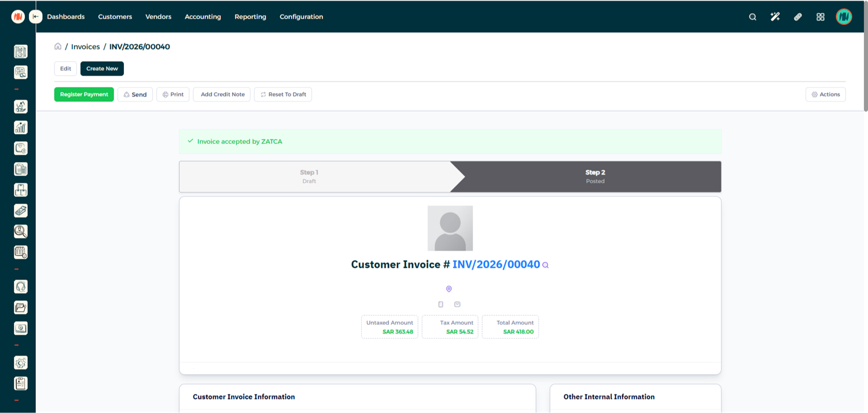Click the headset support icon in sidebar

[21, 287]
